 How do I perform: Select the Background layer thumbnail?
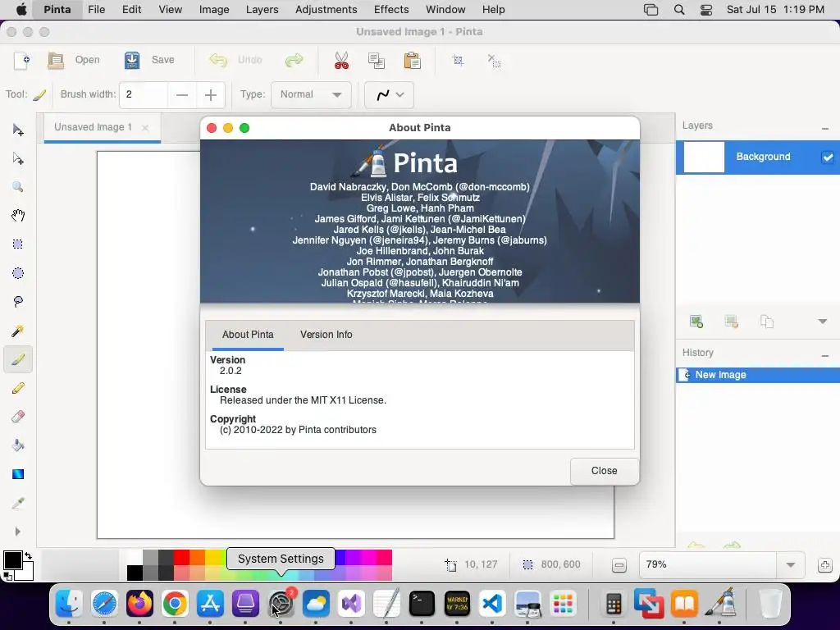point(704,157)
